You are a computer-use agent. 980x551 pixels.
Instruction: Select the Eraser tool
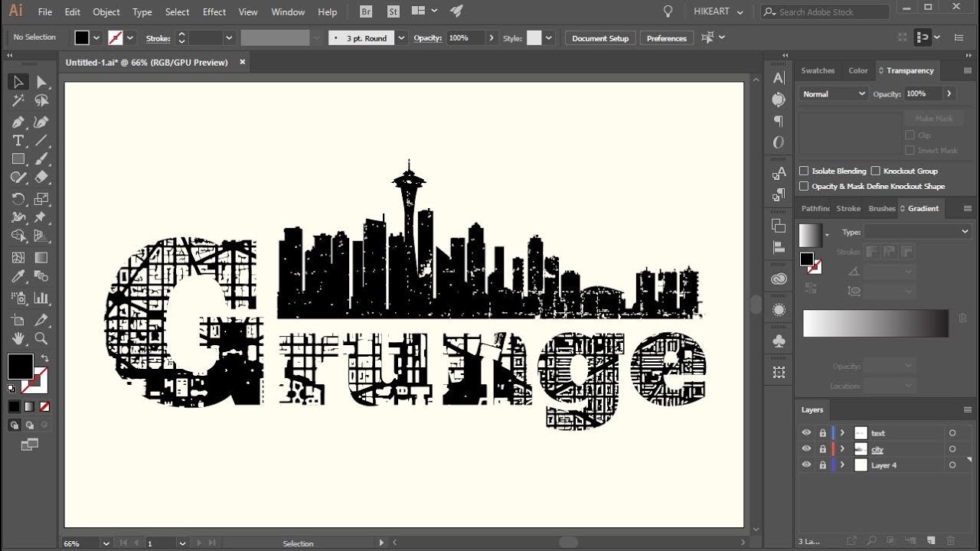[42, 178]
